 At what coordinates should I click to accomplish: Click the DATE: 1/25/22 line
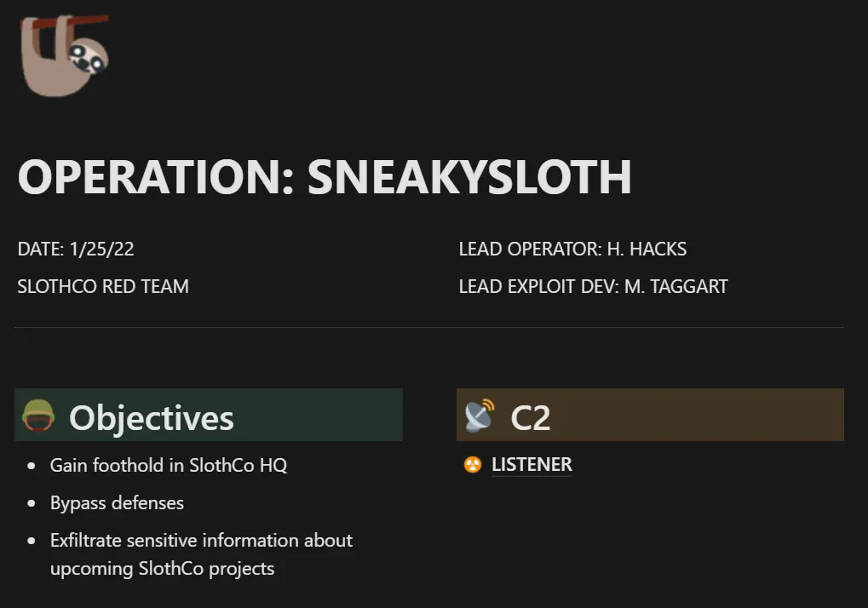76,250
